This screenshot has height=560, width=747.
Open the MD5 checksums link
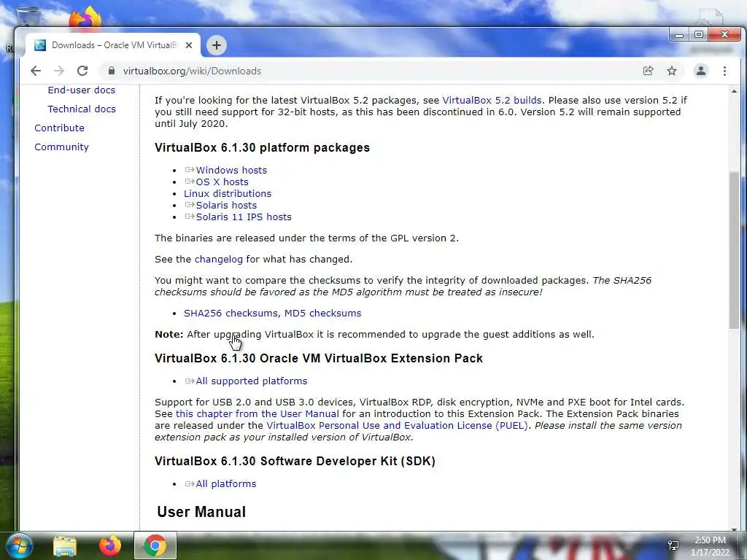(x=323, y=314)
